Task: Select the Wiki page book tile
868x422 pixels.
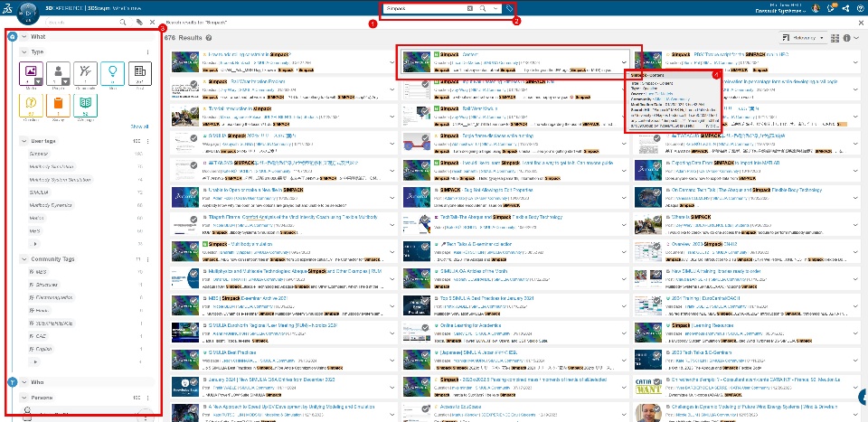Action: click(x=85, y=105)
